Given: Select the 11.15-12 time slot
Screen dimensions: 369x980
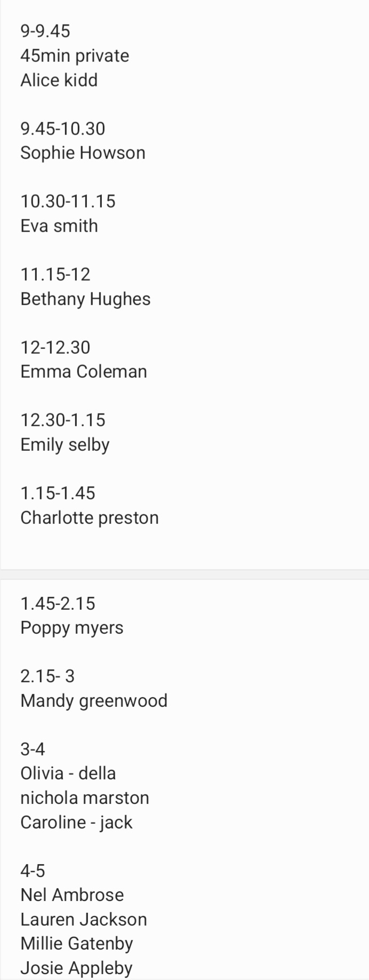Looking at the screenshot, I should click(55, 274).
